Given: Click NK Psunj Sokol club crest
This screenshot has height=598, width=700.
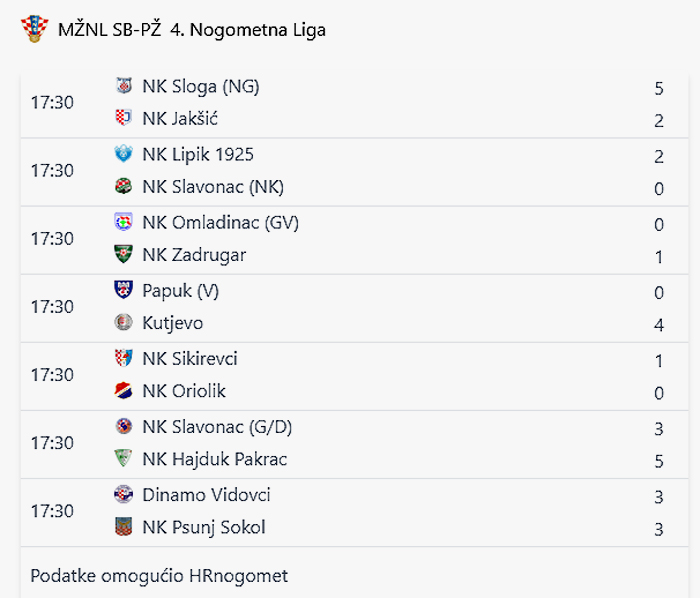Looking at the screenshot, I should coord(124,527).
